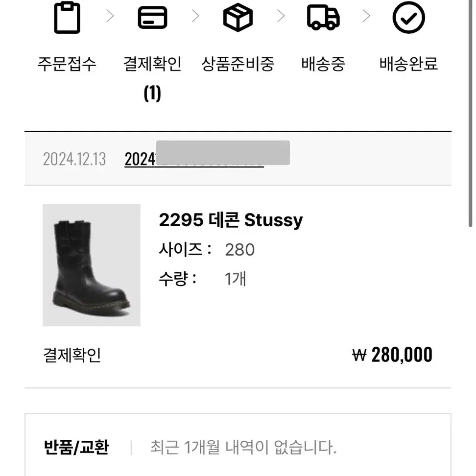The image size is (476, 476).
Task: Click the chevron after the clipboard icon
Action: coord(110,16)
